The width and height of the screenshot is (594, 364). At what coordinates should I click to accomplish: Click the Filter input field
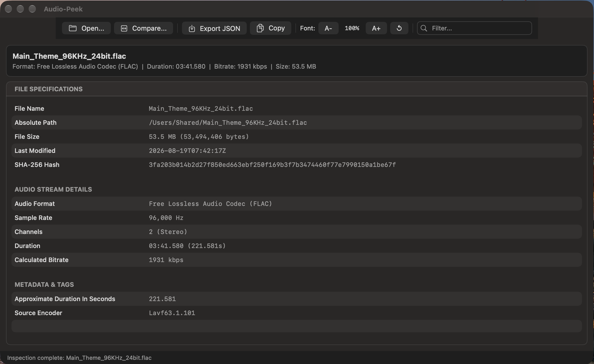(474, 28)
